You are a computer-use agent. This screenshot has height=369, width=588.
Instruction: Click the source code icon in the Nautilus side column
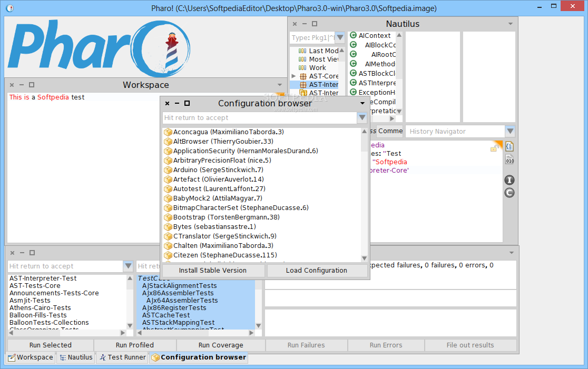pos(509,146)
